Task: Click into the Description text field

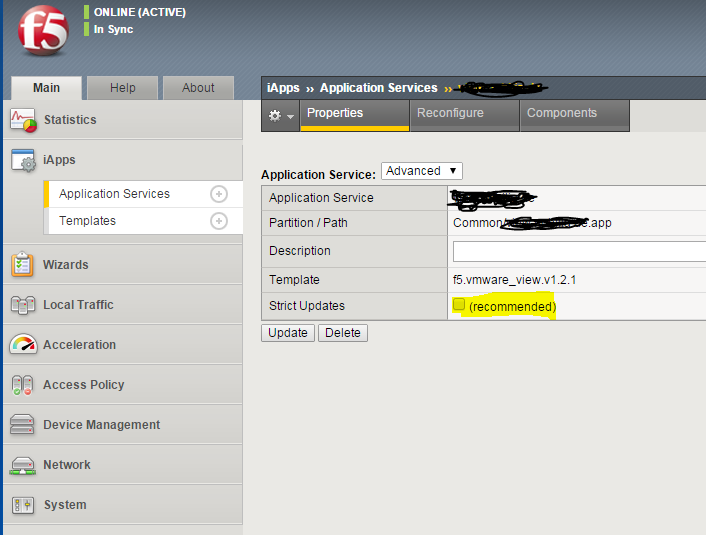Action: point(579,251)
